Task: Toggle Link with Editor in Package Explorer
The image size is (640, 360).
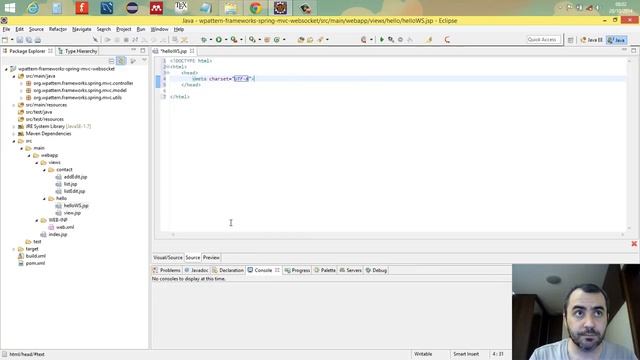Action: coord(121,60)
